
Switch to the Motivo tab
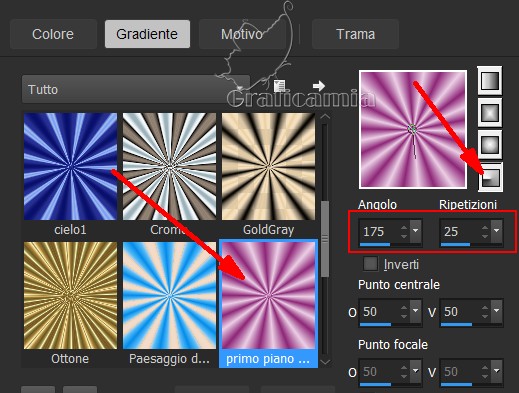coord(242,34)
